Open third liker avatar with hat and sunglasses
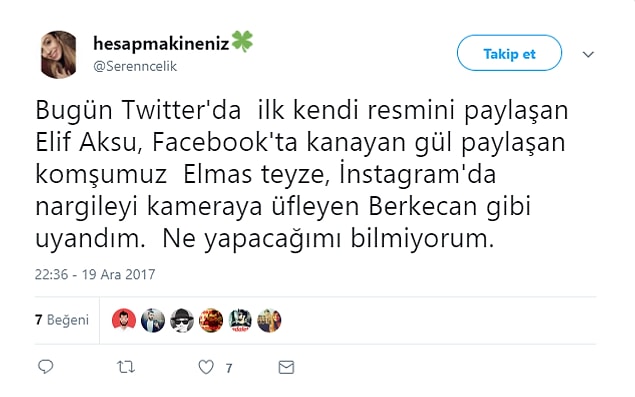635x397 pixels. 182,320
